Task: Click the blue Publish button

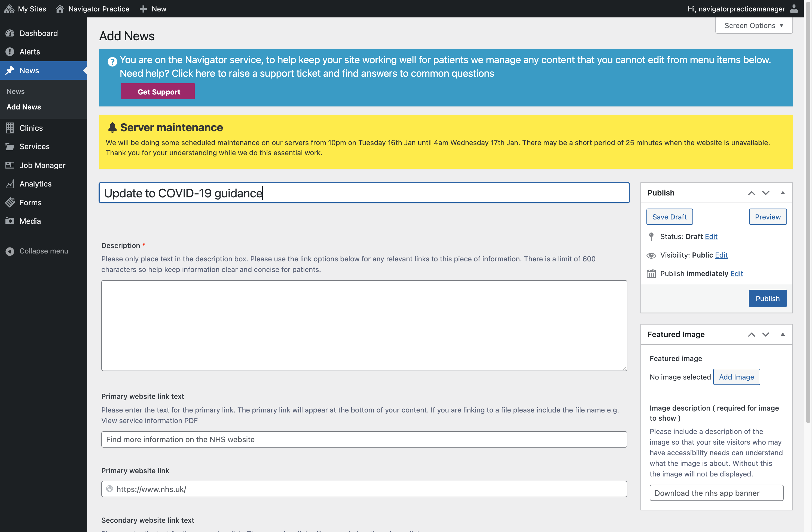Action: point(768,298)
